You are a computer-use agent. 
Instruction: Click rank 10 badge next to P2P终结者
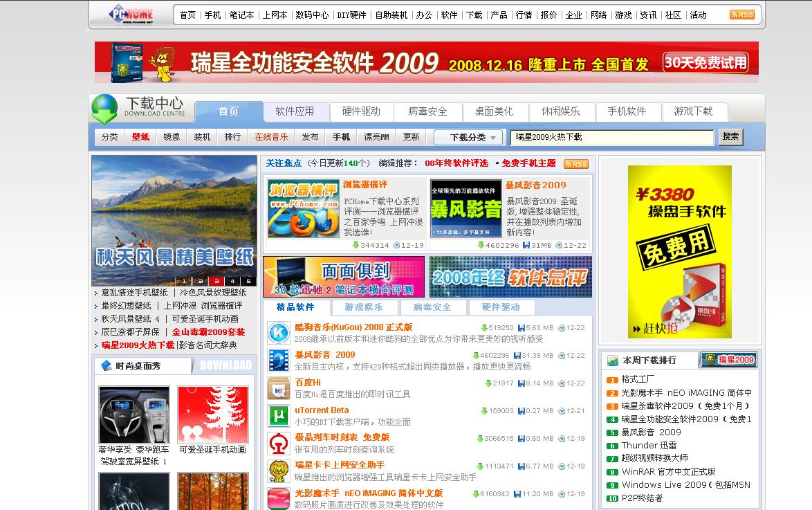pos(612,499)
